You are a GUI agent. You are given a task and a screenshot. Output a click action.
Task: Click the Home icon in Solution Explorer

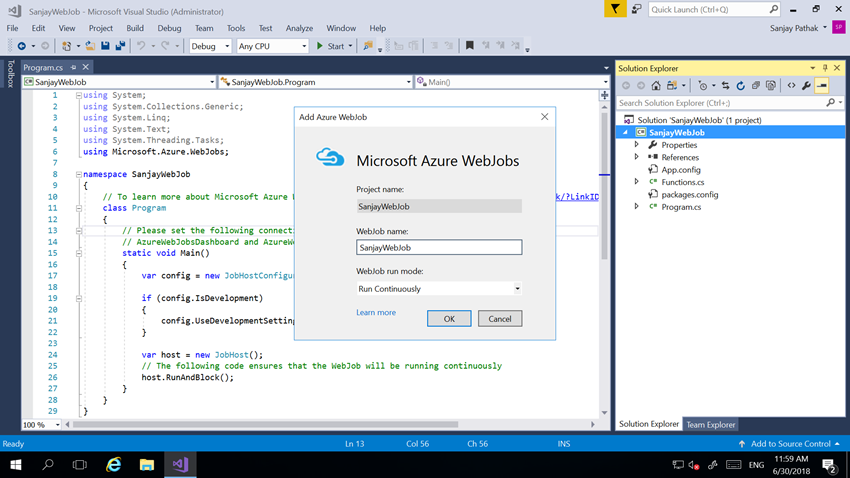(656, 86)
